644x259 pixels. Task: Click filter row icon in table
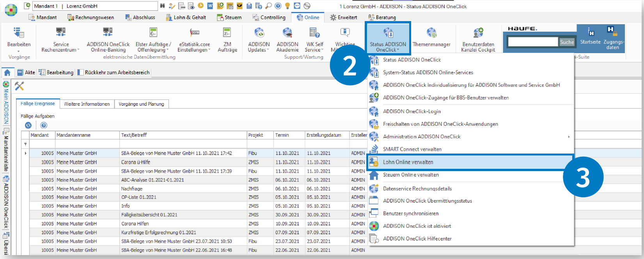[x=25, y=144]
